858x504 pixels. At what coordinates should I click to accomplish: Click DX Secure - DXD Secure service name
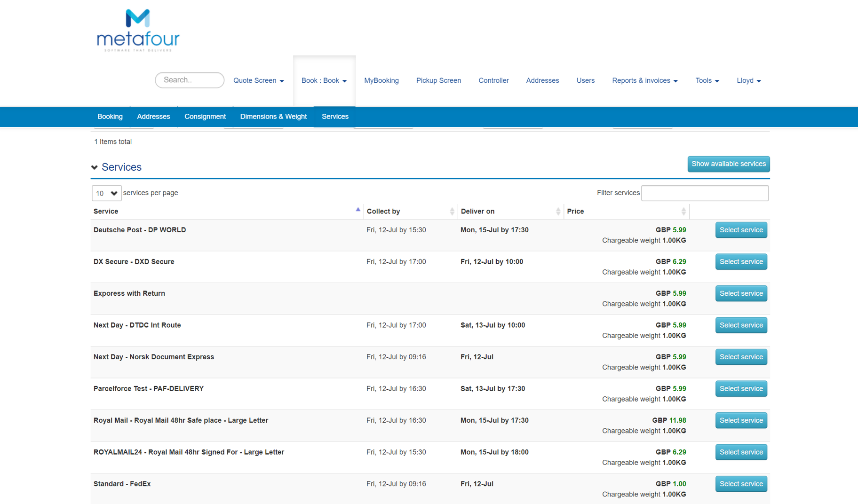click(x=134, y=262)
